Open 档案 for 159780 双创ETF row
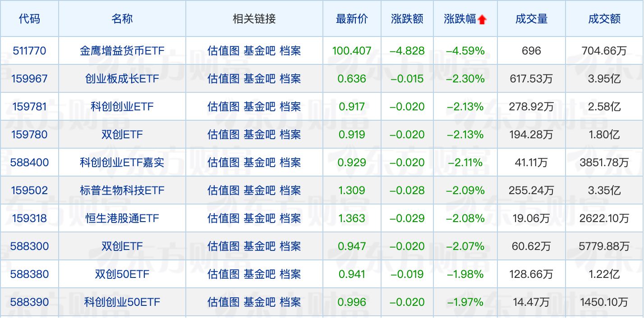Image resolution: width=644 pixels, height=318 pixels. (x=290, y=135)
